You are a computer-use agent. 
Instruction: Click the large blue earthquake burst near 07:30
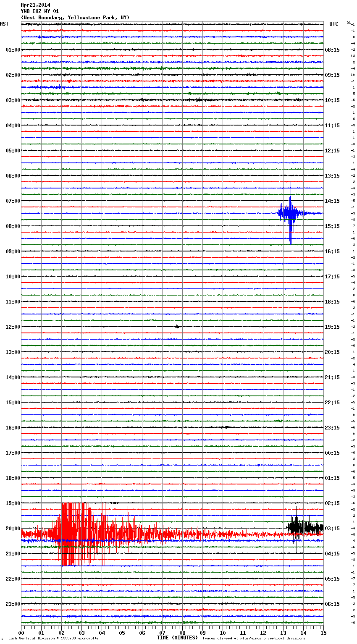coord(290,213)
